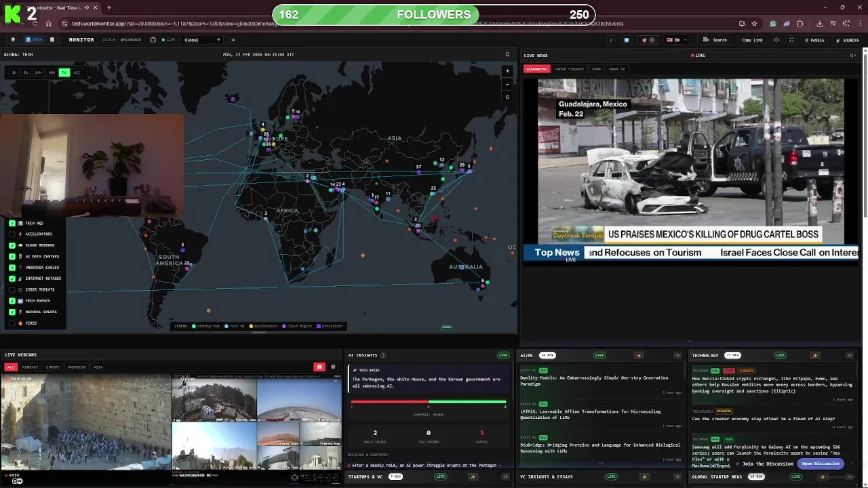Open the Search box in header
Image resolution: width=868 pixels, height=488 pixels.
click(715, 40)
